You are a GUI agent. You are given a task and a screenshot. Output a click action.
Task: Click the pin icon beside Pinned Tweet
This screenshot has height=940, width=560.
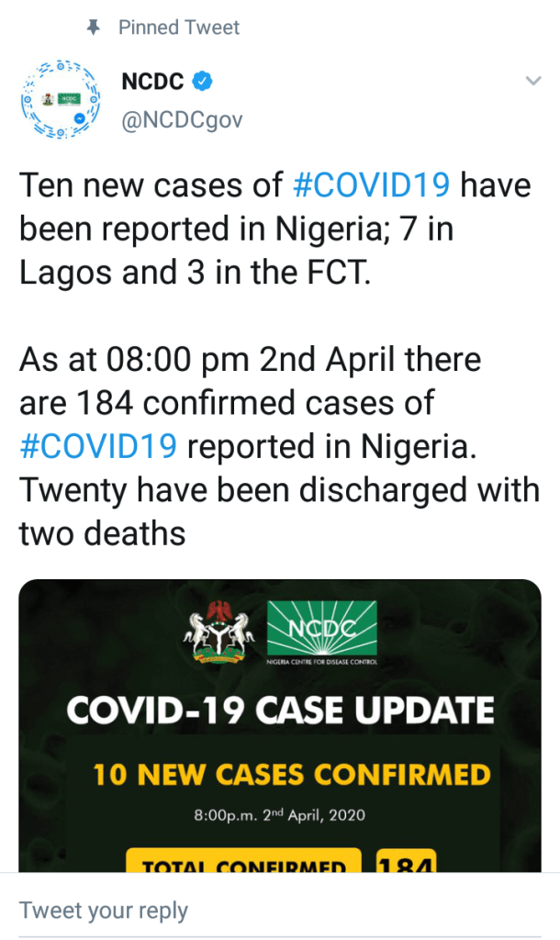pyautogui.click(x=92, y=28)
